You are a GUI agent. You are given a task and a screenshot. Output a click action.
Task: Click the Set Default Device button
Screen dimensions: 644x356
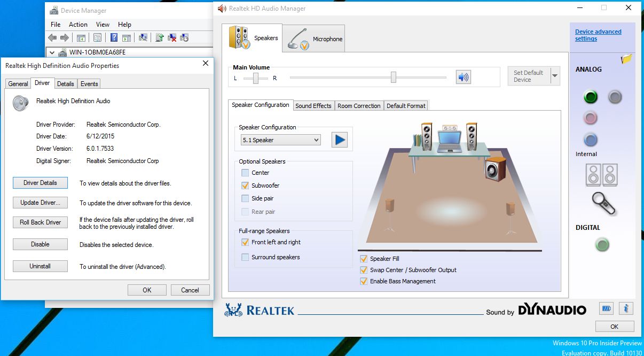click(x=529, y=76)
